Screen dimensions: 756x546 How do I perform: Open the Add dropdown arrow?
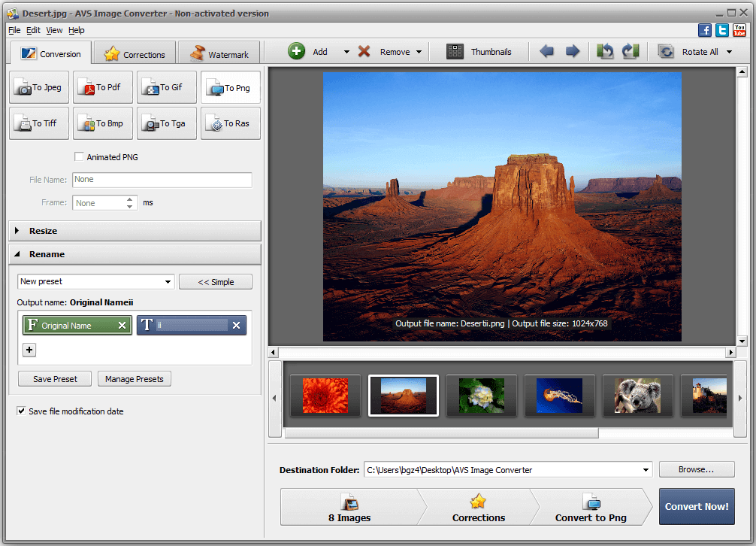tap(346, 52)
